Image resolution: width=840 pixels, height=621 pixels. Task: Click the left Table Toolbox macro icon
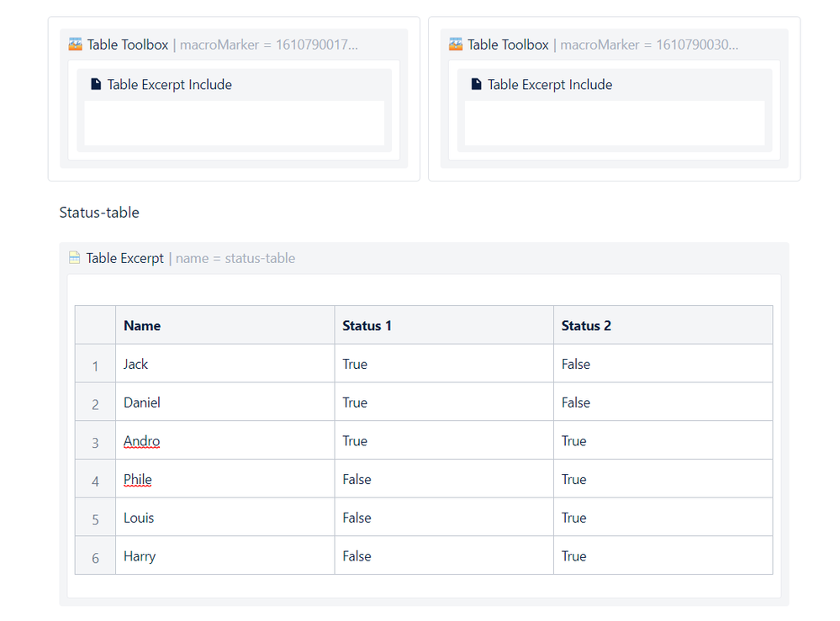click(x=76, y=44)
